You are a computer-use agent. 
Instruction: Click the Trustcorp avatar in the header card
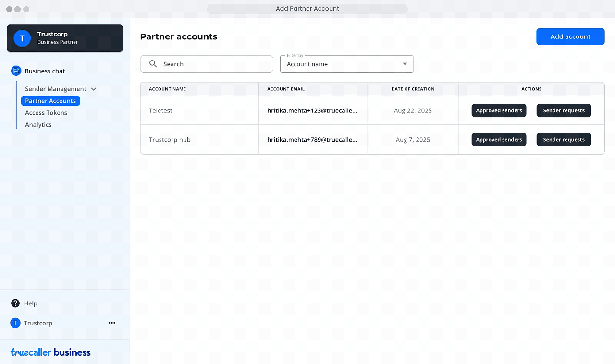pos(22,38)
